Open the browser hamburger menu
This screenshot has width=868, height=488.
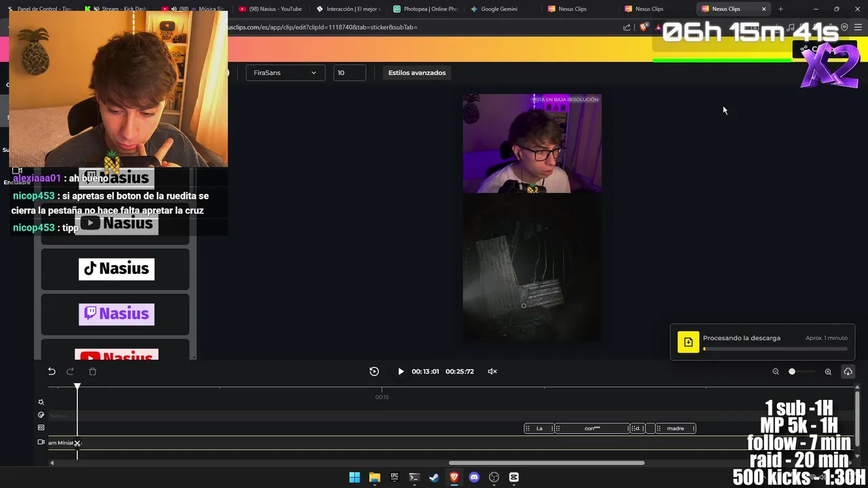pyautogui.click(x=859, y=27)
